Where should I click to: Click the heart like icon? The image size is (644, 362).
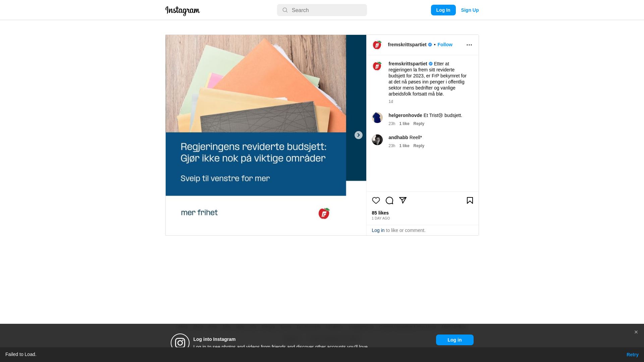coord(376,200)
